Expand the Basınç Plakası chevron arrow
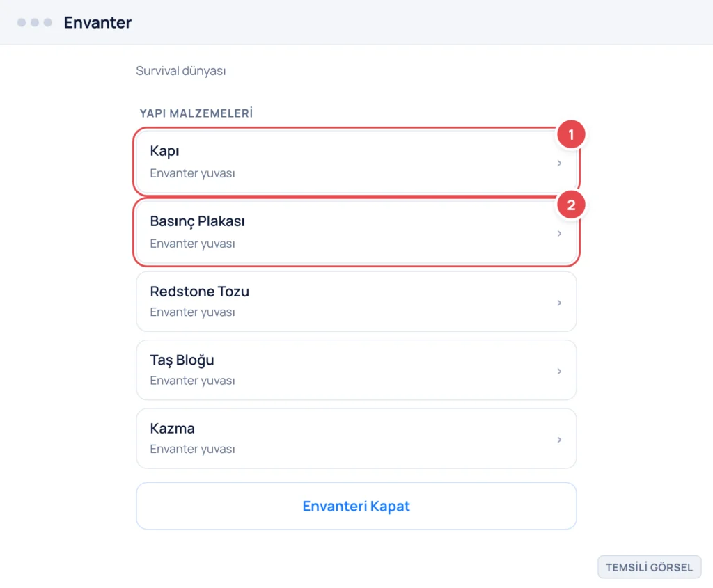This screenshot has width=713, height=588. coord(559,234)
